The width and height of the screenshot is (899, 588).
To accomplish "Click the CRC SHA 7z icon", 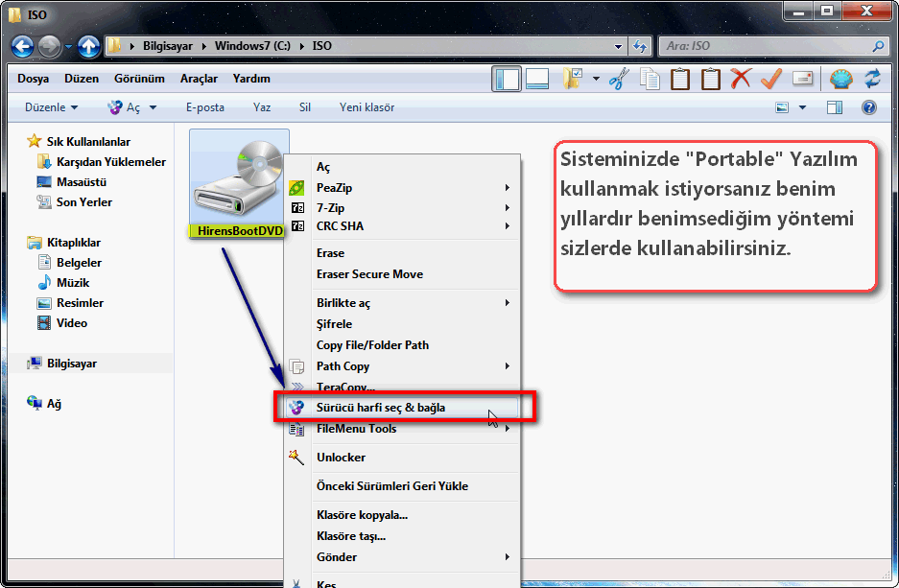I will tap(297, 226).
